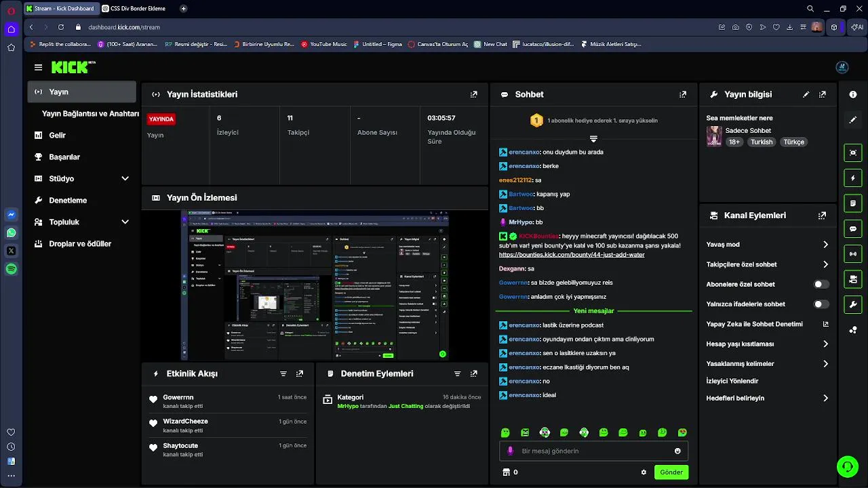Open Yasaklanmış kelimeler chevron
868x488 pixels.
(x=825, y=364)
